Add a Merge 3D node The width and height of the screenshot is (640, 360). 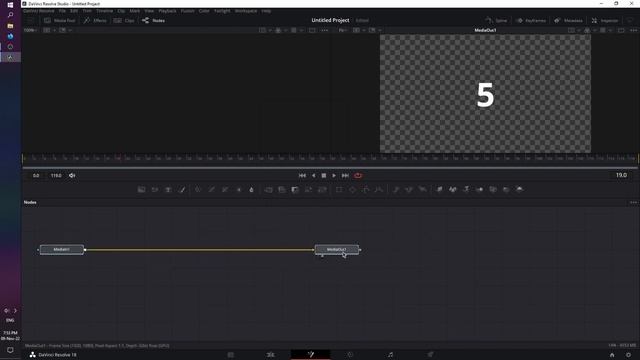480,189
